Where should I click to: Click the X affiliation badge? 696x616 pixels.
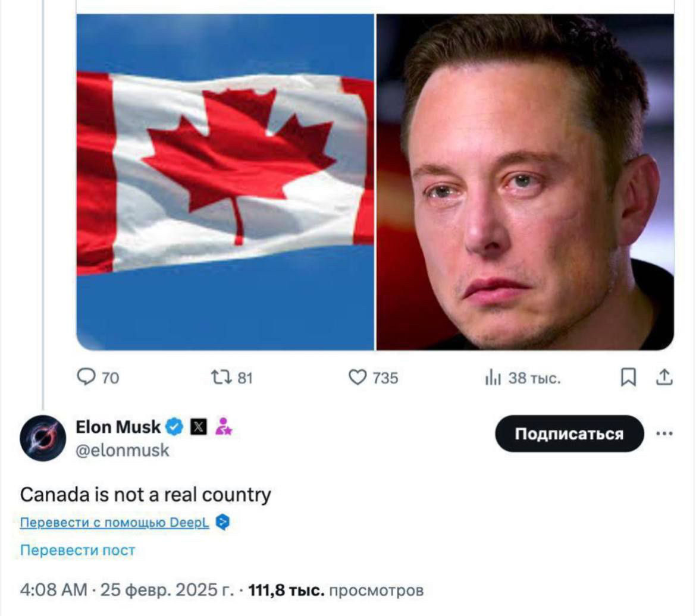[x=199, y=427]
